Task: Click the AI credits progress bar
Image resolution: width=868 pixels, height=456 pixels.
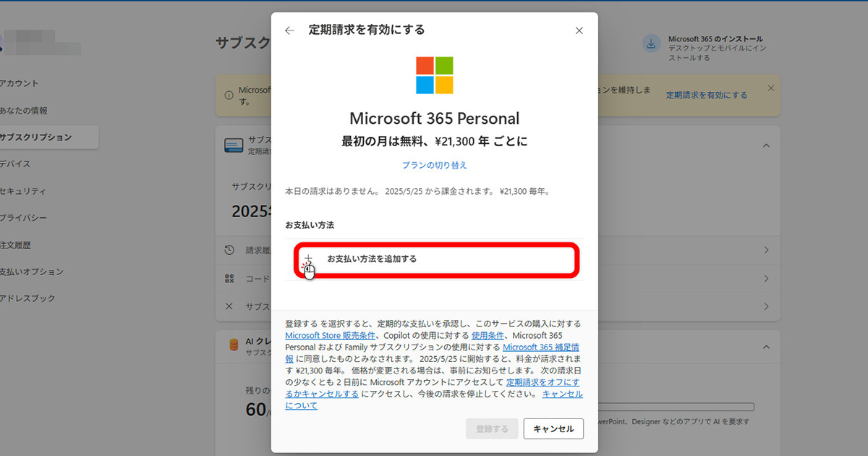Action: (676, 408)
